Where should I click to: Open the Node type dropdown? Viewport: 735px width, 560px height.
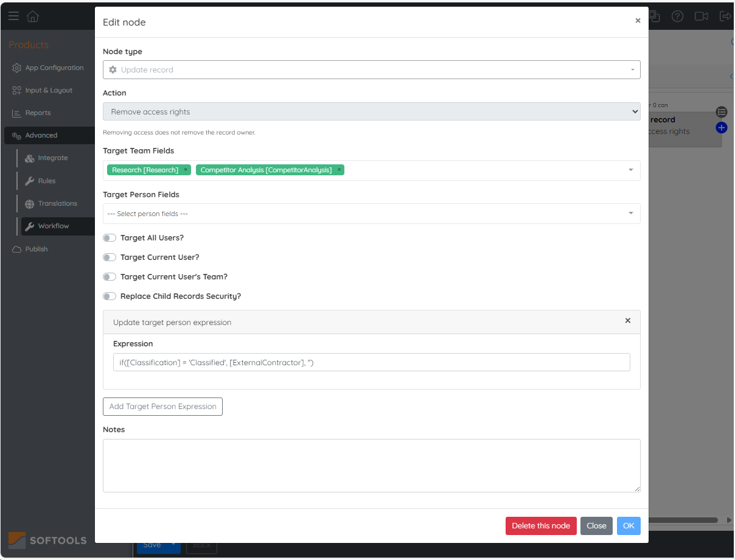pos(371,69)
